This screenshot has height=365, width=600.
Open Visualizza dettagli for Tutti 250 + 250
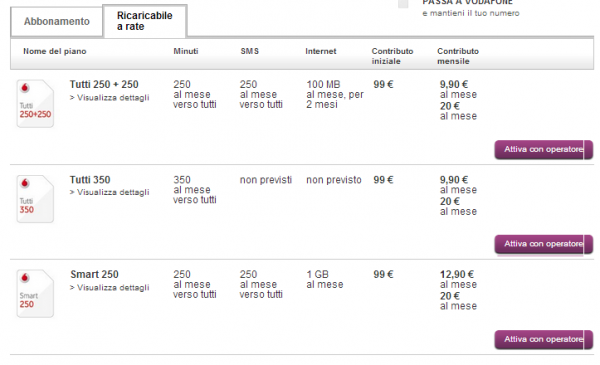pyautogui.click(x=109, y=98)
